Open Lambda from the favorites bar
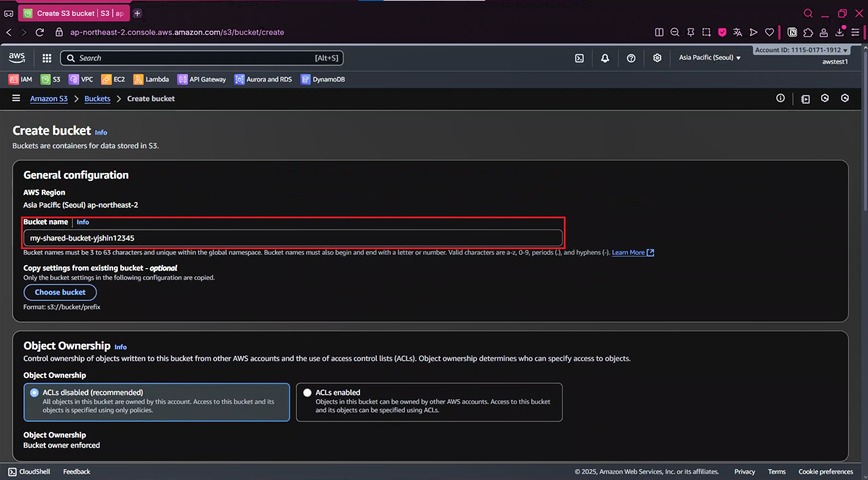 (x=151, y=79)
